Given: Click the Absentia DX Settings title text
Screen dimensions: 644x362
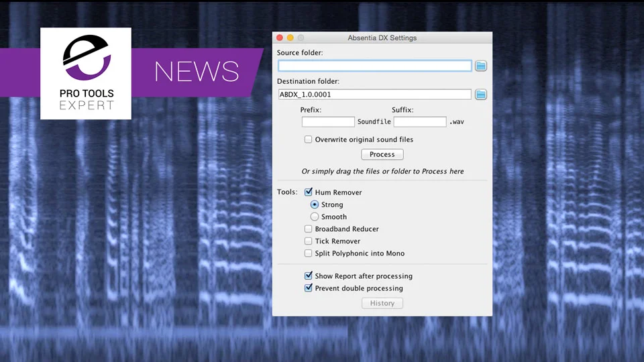Looking at the screenshot, I should 382,38.
